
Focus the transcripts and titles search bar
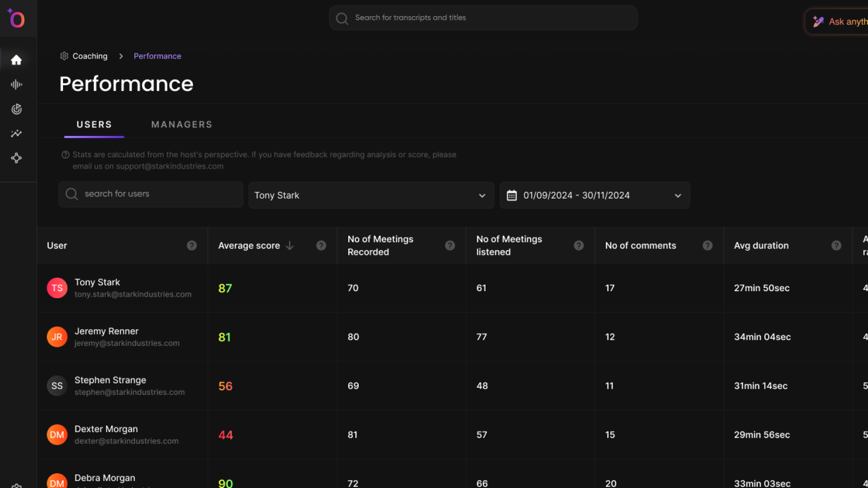(483, 18)
